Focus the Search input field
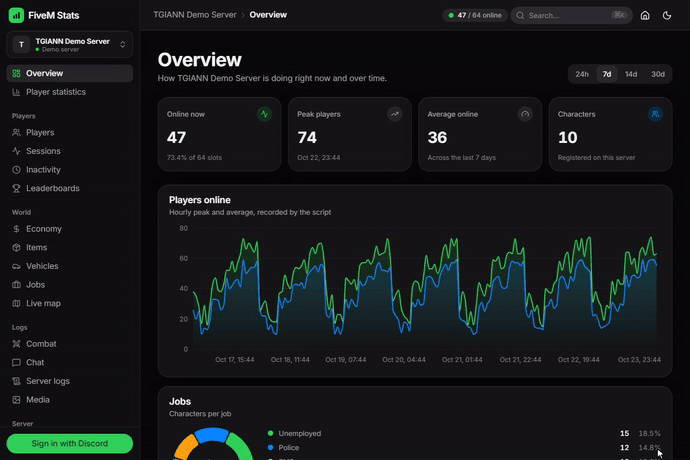The height and width of the screenshot is (460, 690). pyautogui.click(x=571, y=15)
